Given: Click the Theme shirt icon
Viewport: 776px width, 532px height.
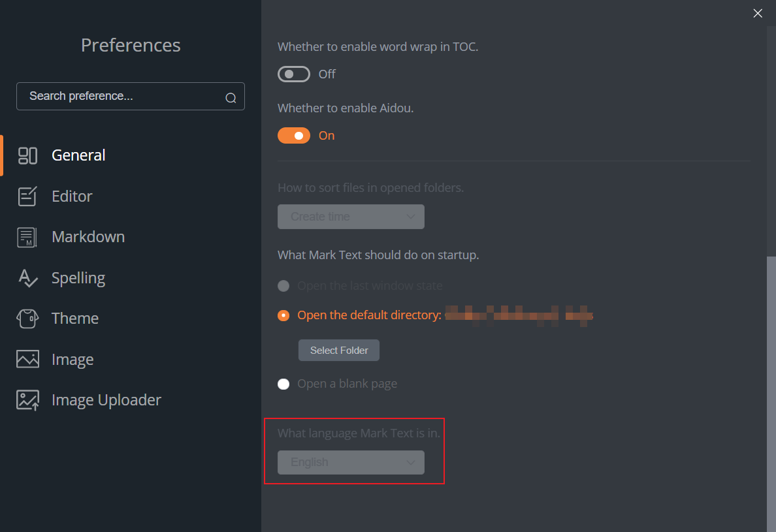Looking at the screenshot, I should pyautogui.click(x=27, y=319).
